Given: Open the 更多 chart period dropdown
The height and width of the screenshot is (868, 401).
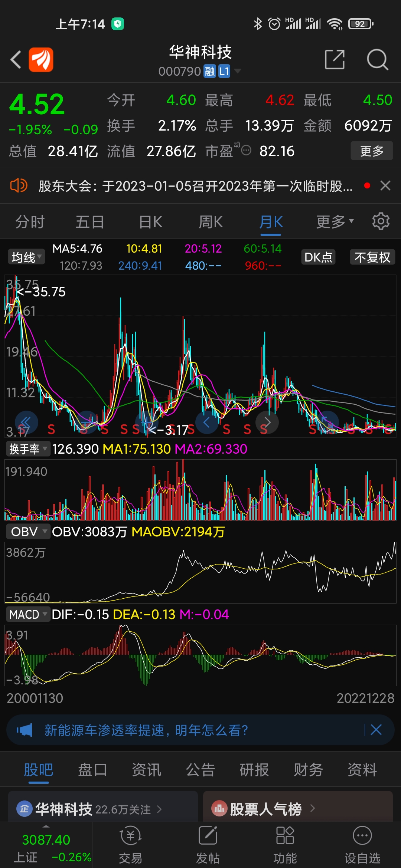Looking at the screenshot, I should [335, 221].
